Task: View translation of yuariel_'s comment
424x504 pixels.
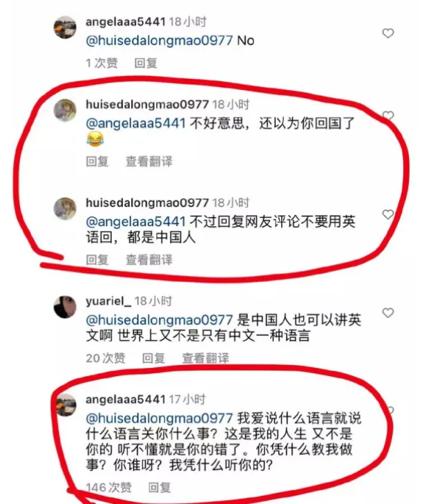Action: coord(205,358)
